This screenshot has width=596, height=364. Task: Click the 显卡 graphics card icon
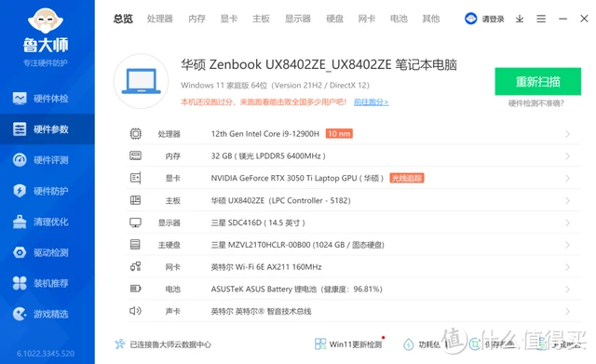click(136, 178)
